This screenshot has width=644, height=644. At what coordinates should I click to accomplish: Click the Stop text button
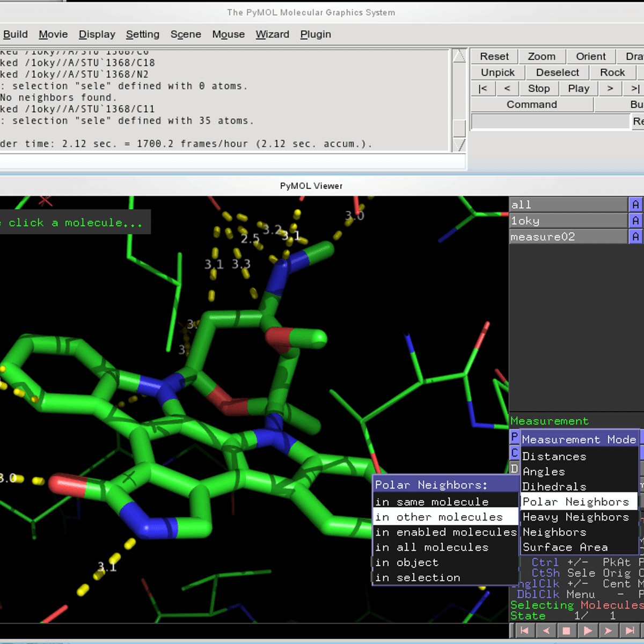click(539, 89)
